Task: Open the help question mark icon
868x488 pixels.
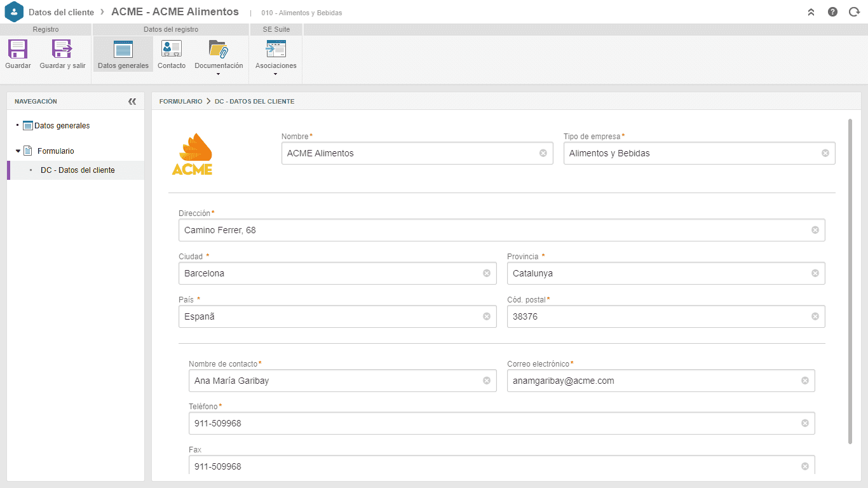Action: click(832, 12)
